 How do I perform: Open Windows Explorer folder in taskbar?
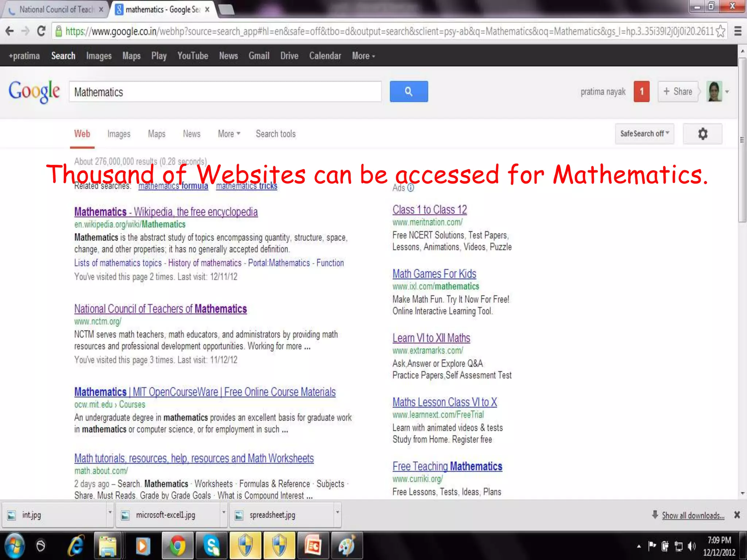pyautogui.click(x=109, y=546)
